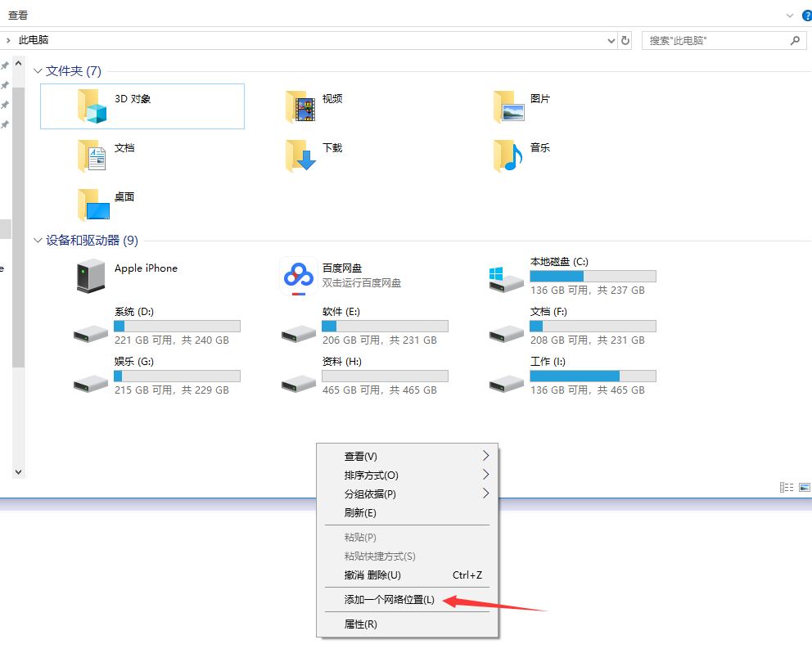Click the 工作 (I:) usage bar
812x667 pixels.
[593, 376]
